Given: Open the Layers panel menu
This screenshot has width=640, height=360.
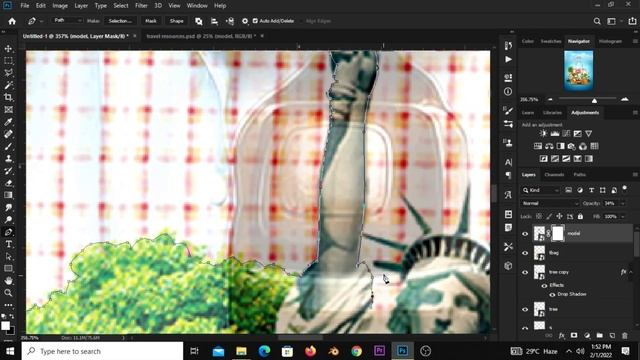Looking at the screenshot, I should tap(635, 175).
